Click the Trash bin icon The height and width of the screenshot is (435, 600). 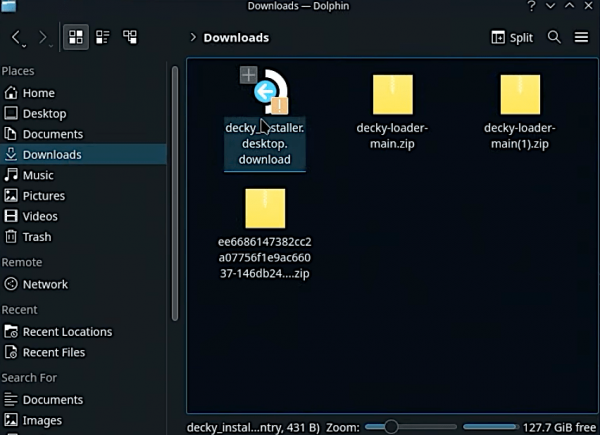pos(11,236)
